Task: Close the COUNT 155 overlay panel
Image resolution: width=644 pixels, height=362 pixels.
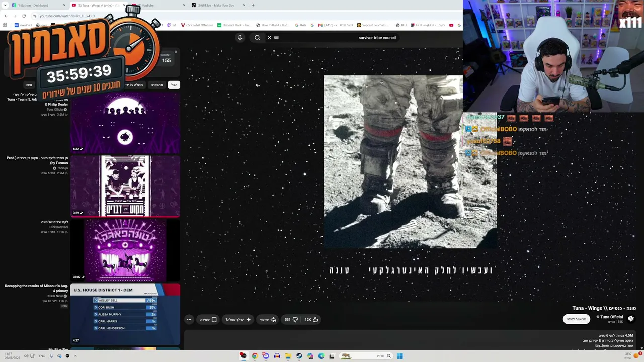Action: [176, 52]
